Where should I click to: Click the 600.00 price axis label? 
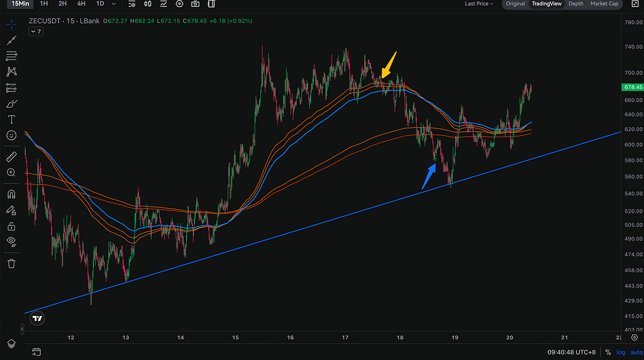click(633, 145)
